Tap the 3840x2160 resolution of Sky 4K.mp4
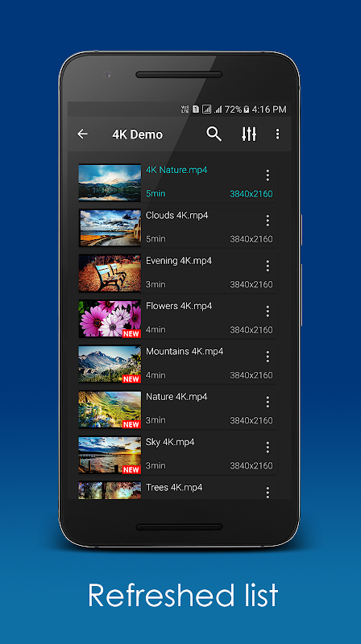 [251, 466]
